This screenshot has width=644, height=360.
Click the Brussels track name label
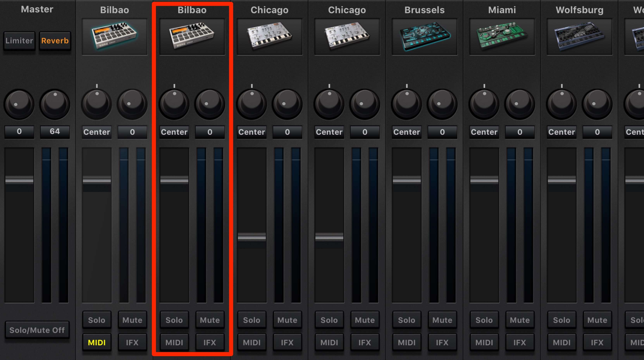[x=424, y=10]
